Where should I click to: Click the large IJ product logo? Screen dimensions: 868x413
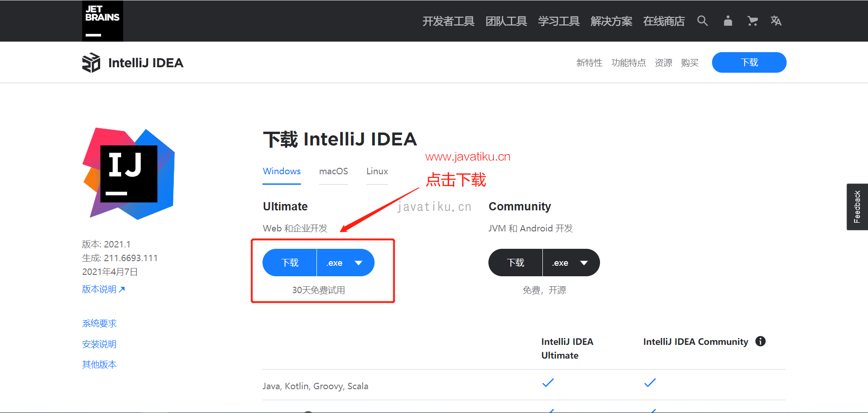click(x=129, y=173)
